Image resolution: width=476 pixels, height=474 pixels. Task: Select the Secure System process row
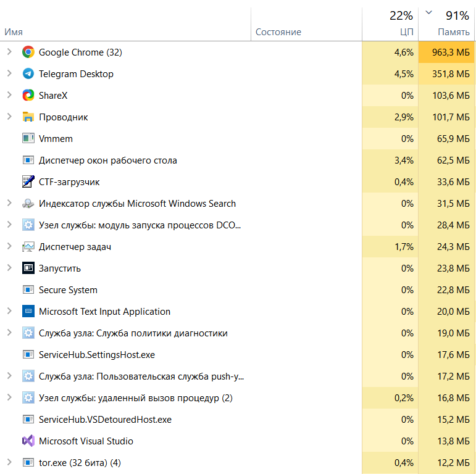pyautogui.click(x=237, y=290)
